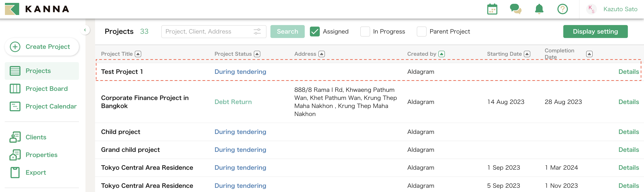Check the Parent Project checkbox
This screenshot has height=192, width=644.
(x=421, y=32)
